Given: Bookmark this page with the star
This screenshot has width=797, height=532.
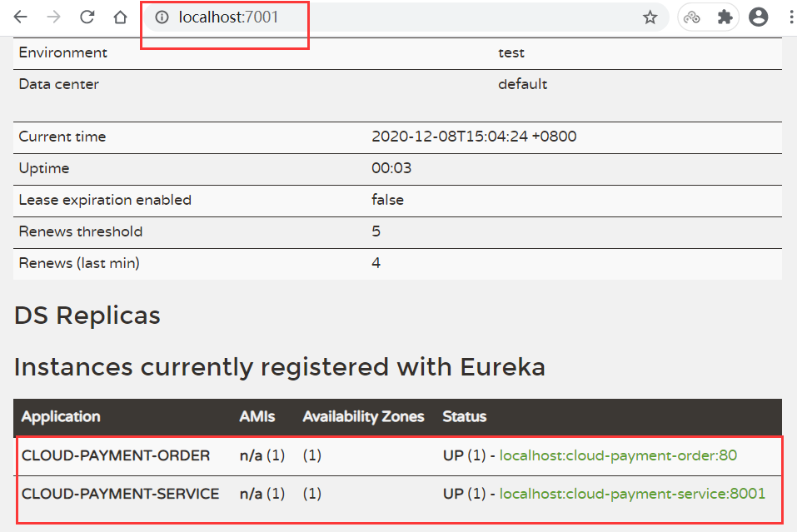Looking at the screenshot, I should (x=650, y=17).
